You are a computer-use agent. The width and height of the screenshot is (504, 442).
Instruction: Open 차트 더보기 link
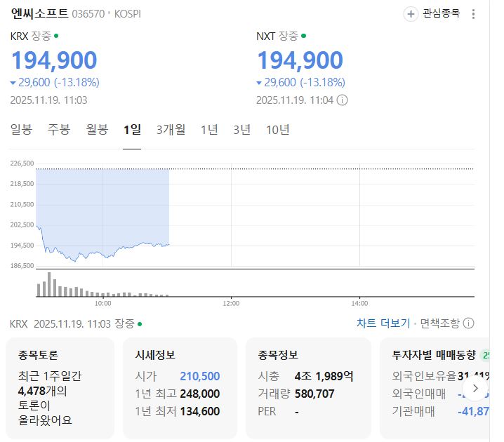tap(383, 323)
